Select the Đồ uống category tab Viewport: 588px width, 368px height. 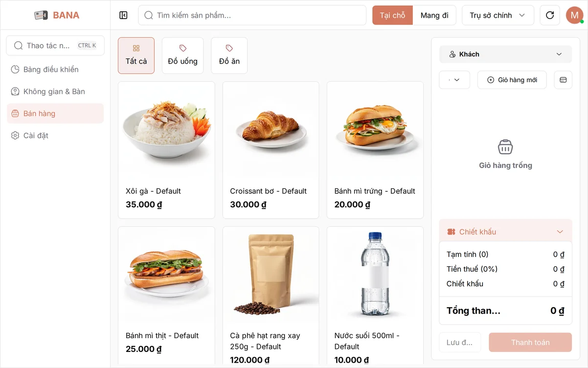pos(182,56)
